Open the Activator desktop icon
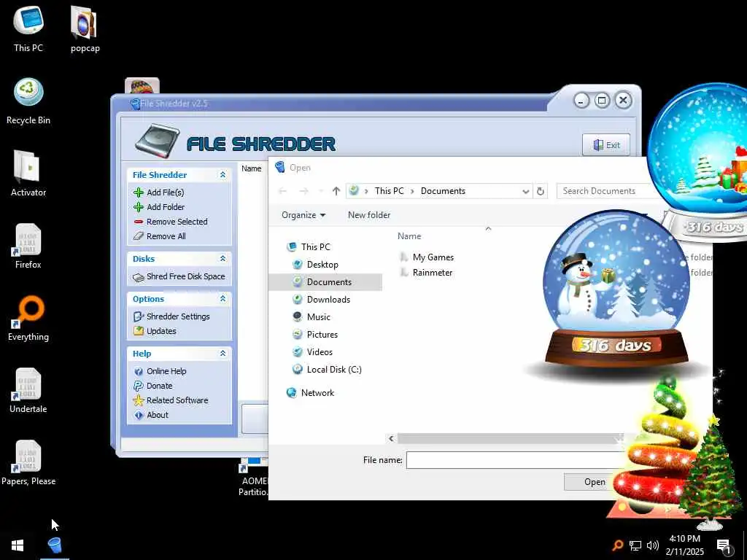This screenshot has width=747, height=560. pyautogui.click(x=28, y=174)
